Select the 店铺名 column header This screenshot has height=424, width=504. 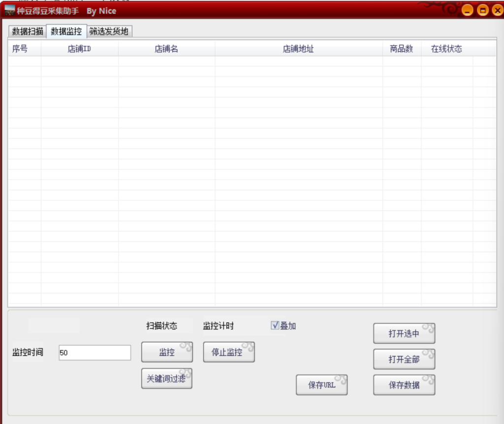(166, 49)
